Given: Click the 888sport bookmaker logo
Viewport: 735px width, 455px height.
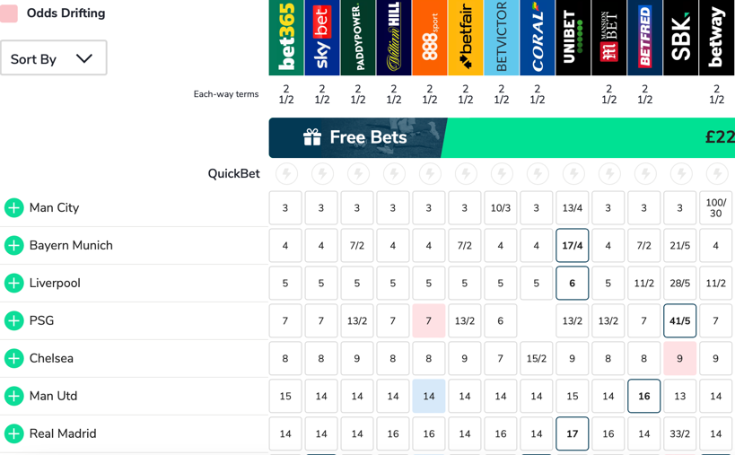Looking at the screenshot, I should [429, 38].
